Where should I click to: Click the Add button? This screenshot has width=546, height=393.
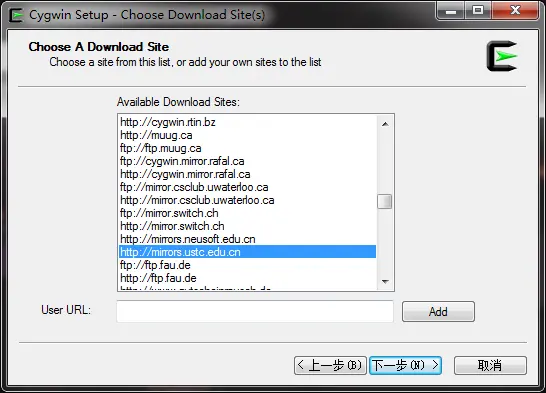(x=438, y=312)
